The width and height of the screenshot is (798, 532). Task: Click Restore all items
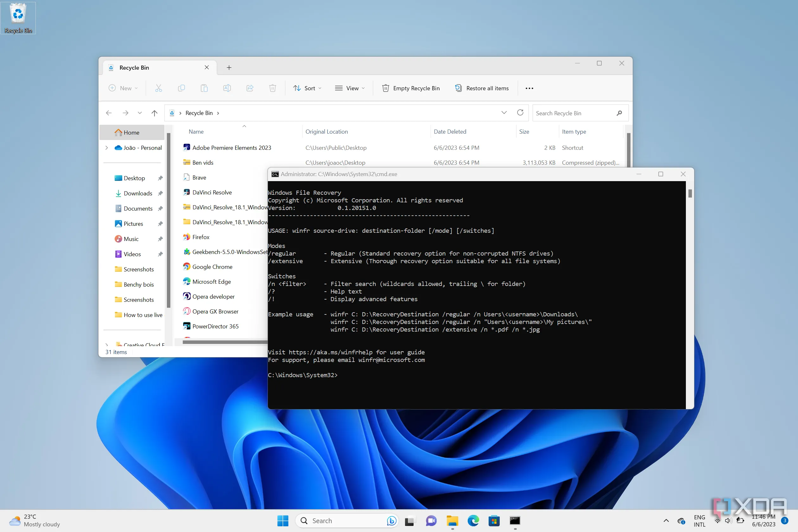point(482,88)
